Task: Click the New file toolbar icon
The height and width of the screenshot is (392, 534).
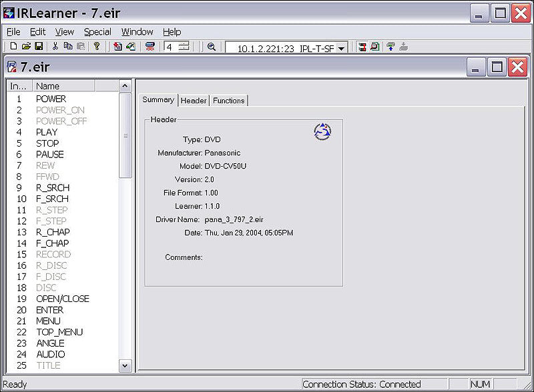Action: 13,46
